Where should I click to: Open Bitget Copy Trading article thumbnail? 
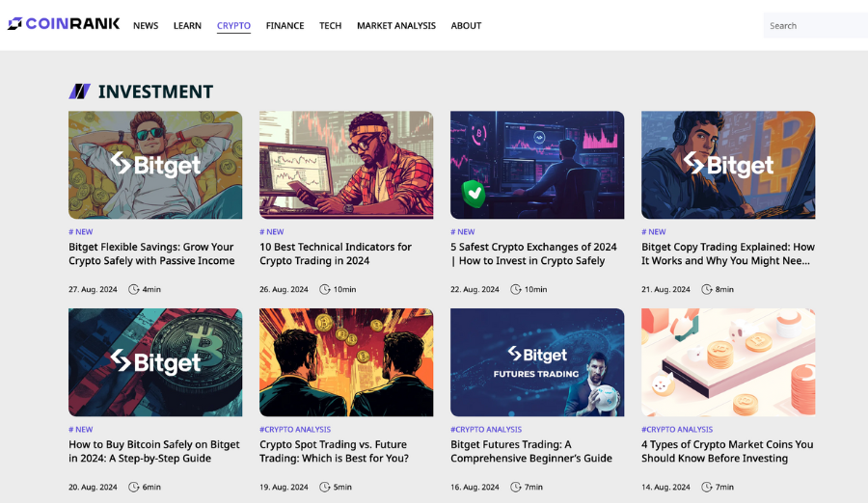tap(728, 165)
